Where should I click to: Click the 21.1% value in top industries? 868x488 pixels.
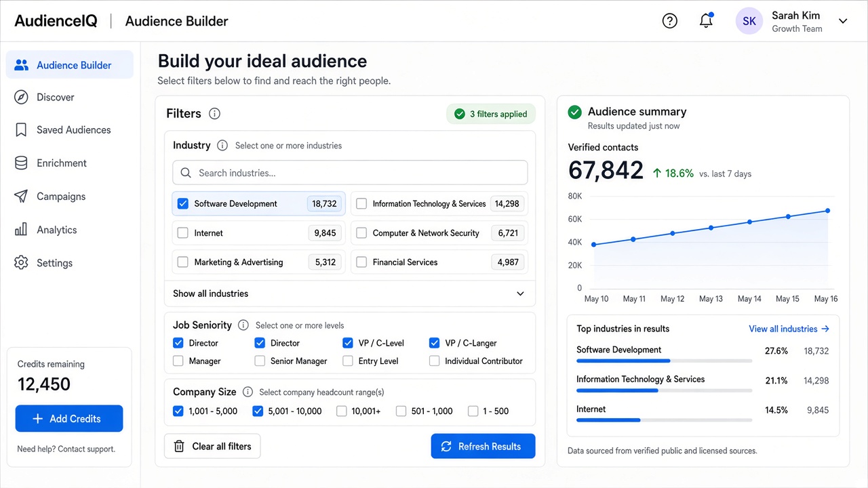tap(776, 380)
